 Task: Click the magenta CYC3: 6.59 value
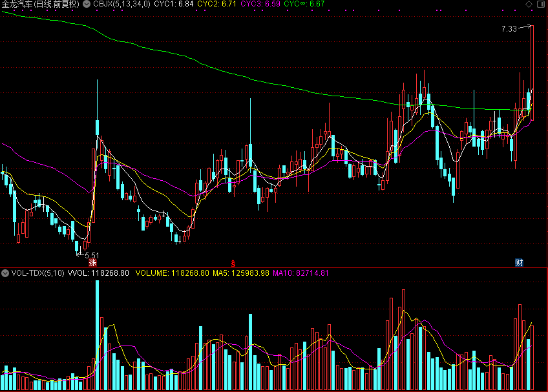(260, 4)
